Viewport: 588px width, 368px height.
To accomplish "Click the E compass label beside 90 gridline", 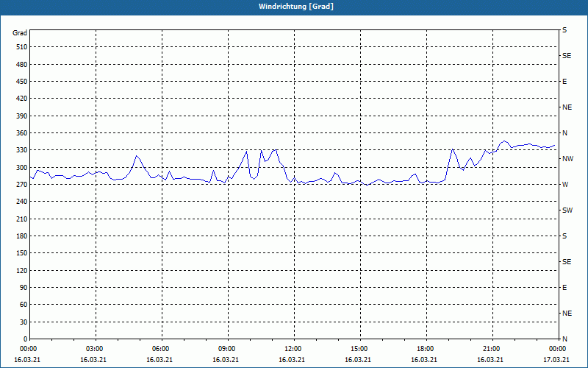I will 564,288.
